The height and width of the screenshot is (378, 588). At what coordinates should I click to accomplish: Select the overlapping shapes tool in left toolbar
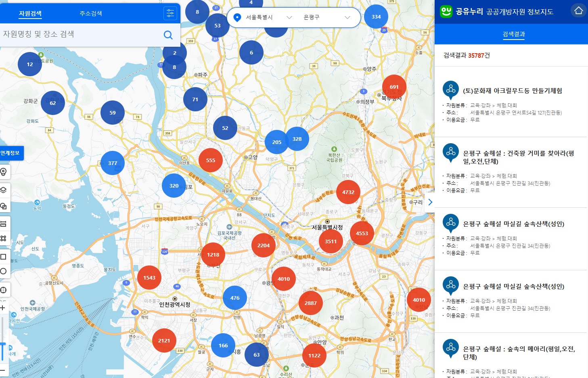point(4,207)
